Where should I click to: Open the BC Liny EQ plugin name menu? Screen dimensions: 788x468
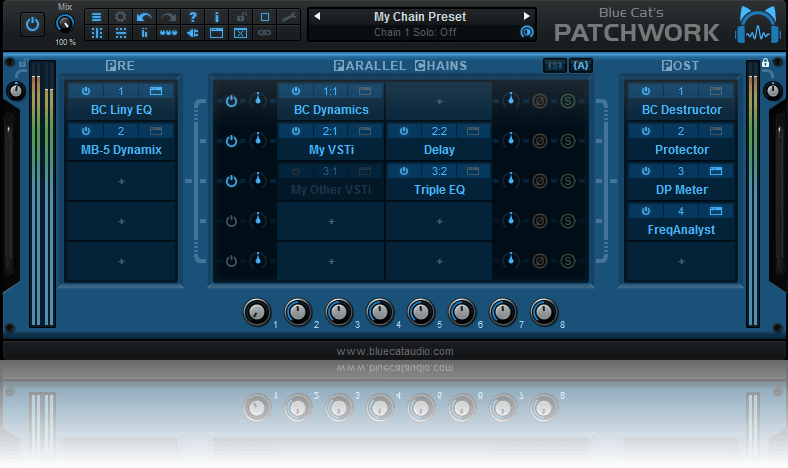coord(121,110)
